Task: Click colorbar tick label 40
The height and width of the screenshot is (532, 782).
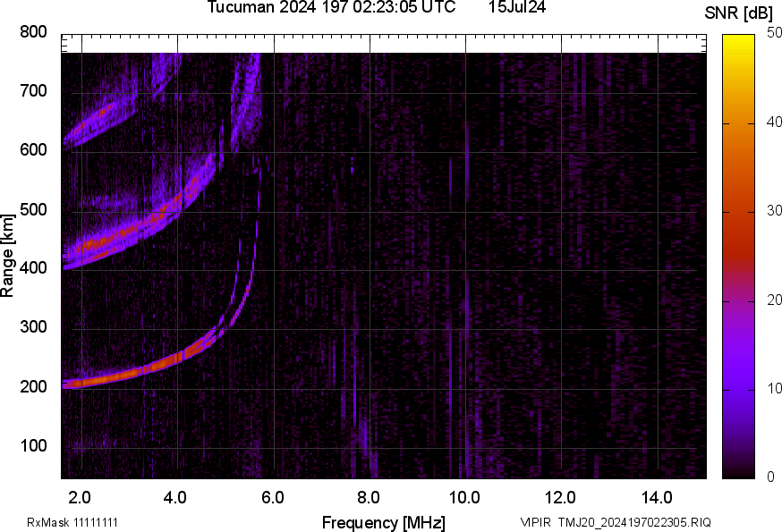Action: pos(774,122)
